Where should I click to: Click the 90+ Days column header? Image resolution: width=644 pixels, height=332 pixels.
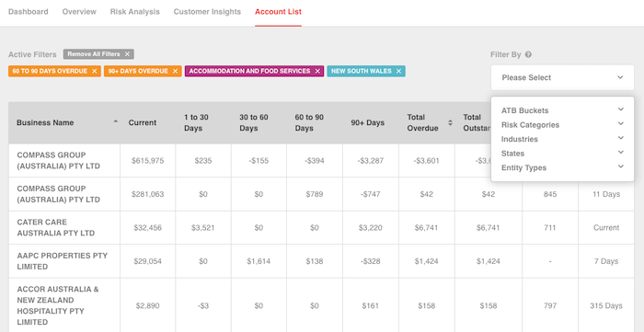pos(368,122)
